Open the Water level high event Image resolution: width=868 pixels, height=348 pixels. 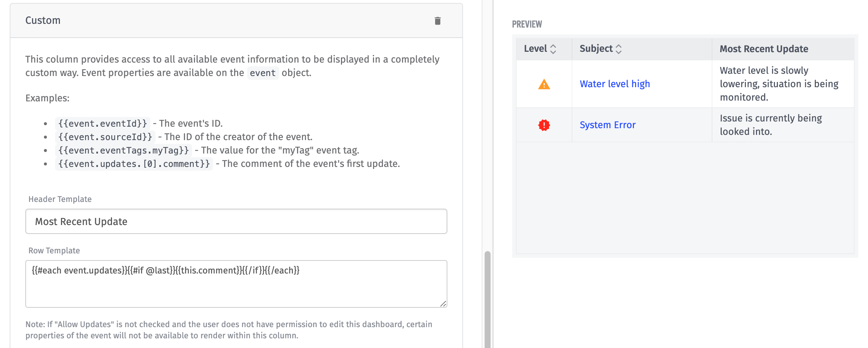615,84
